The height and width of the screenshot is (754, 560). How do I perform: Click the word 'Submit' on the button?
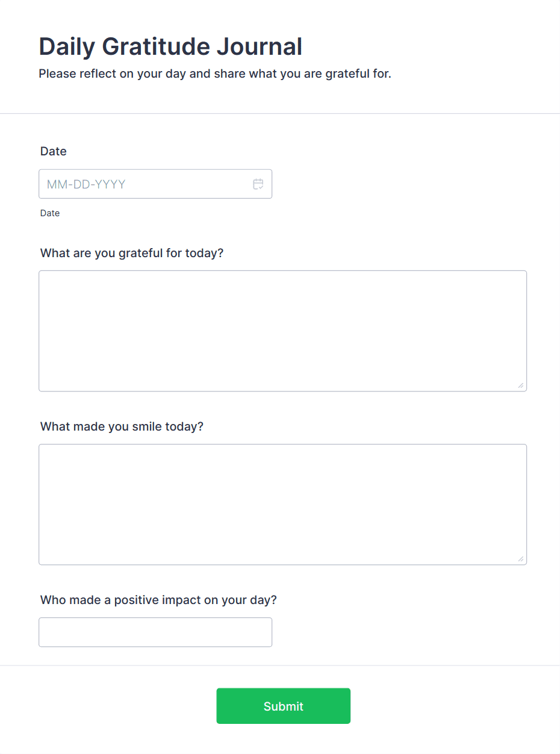pyautogui.click(x=284, y=706)
